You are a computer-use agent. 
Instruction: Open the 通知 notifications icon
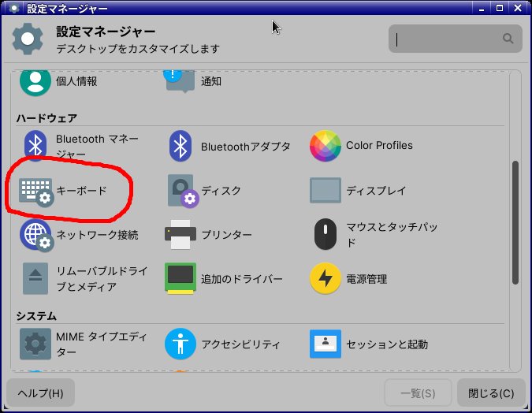click(x=180, y=81)
